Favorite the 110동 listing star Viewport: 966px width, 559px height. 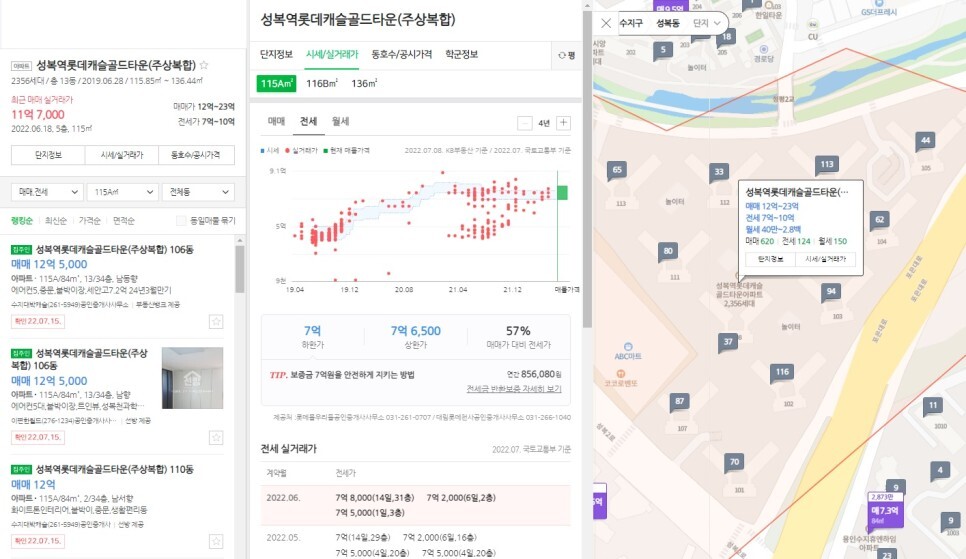216,541
